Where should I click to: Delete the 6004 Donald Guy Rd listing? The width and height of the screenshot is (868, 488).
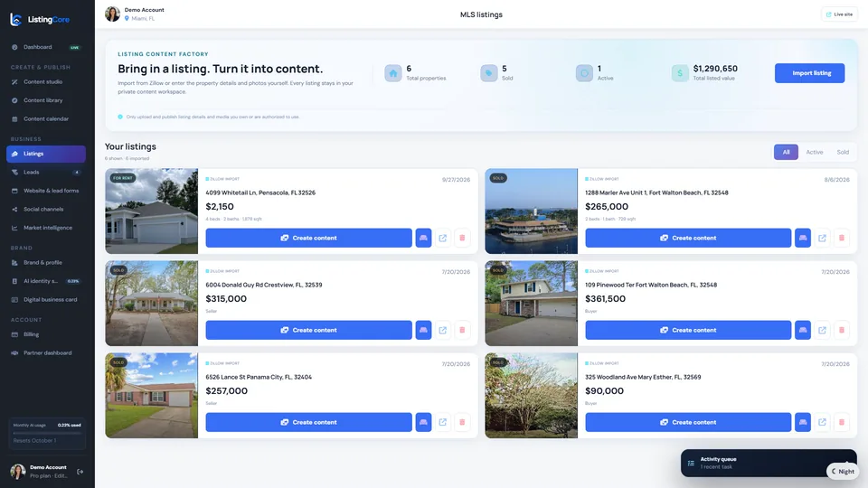click(x=462, y=331)
